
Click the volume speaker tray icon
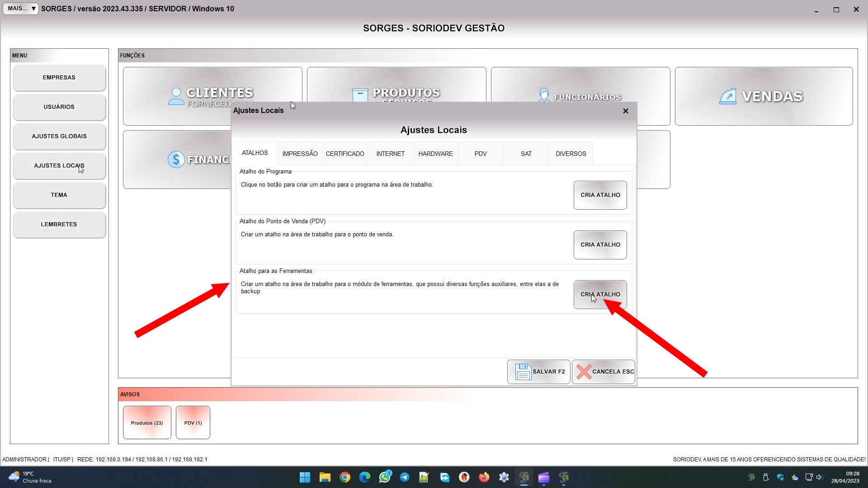tap(820, 478)
